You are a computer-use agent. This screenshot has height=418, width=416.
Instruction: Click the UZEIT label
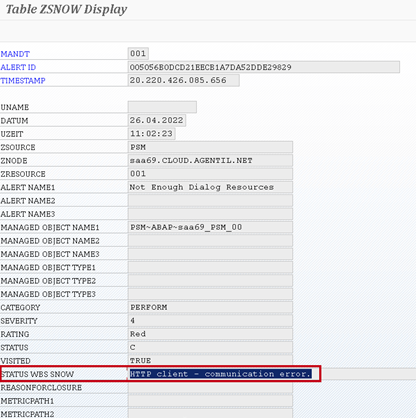[x=12, y=134]
